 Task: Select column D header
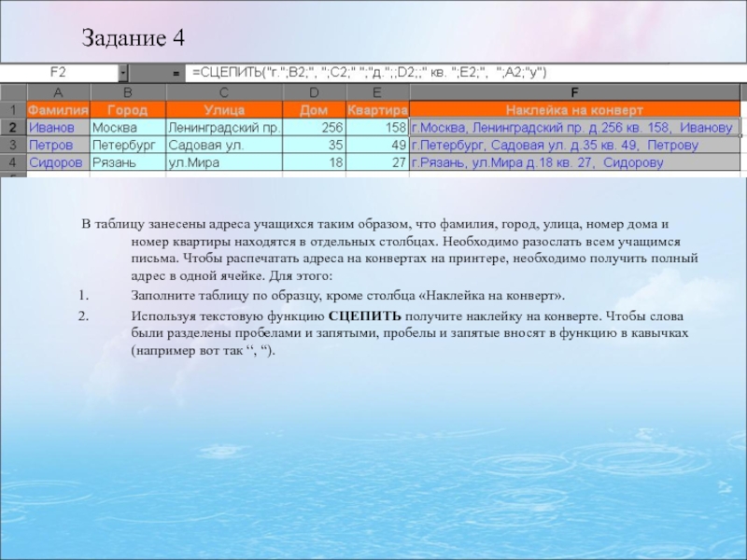[x=314, y=91]
